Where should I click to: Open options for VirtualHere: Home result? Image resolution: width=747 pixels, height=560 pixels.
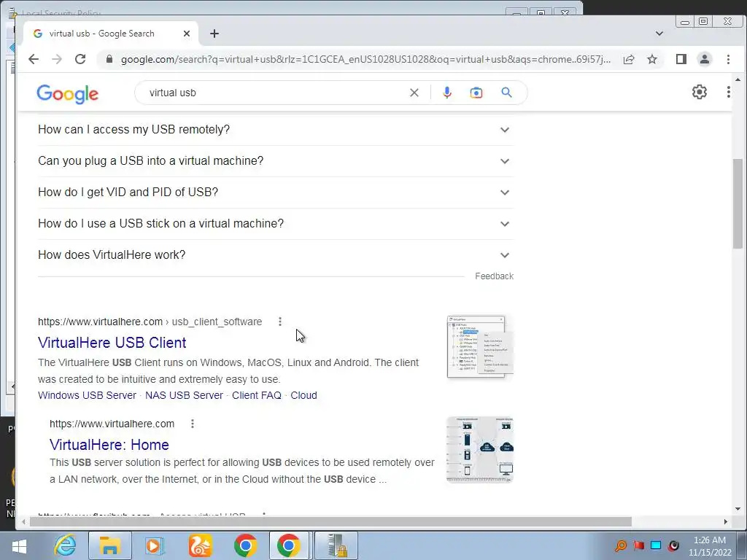pyautogui.click(x=193, y=424)
